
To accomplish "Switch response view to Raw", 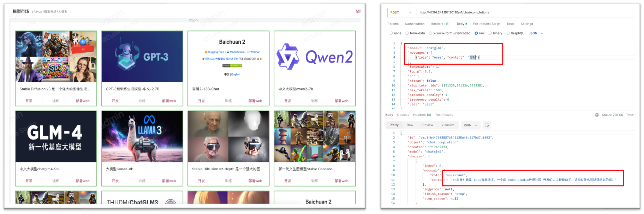I will 410,125.
